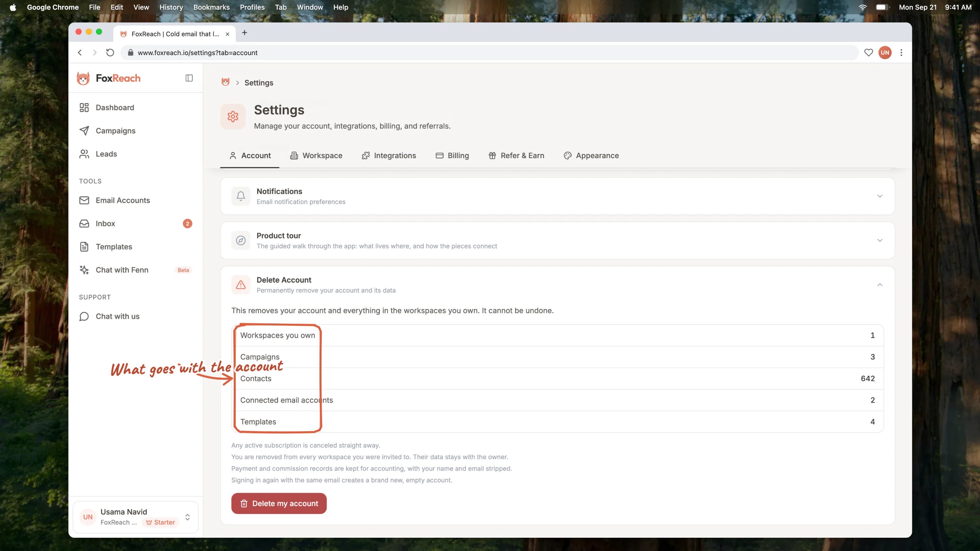Select the FoxReach browser tab
The height and width of the screenshot is (551, 980).
(x=174, y=34)
